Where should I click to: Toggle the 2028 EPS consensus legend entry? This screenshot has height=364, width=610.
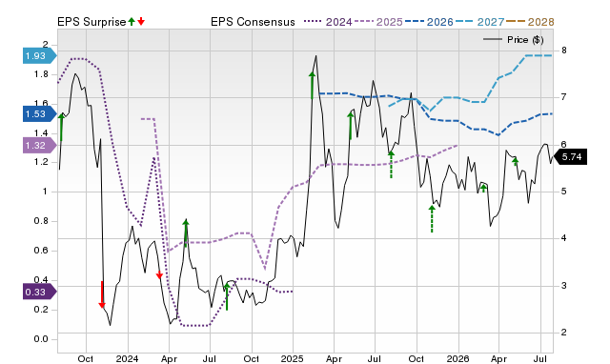pos(530,22)
